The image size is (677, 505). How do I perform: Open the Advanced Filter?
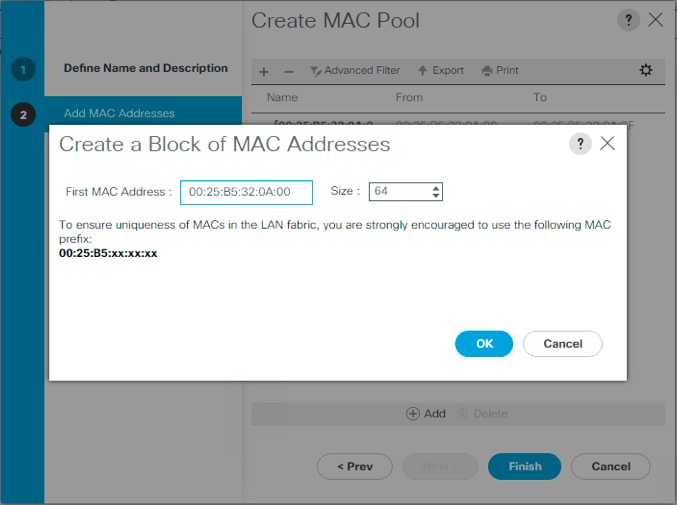click(355, 70)
